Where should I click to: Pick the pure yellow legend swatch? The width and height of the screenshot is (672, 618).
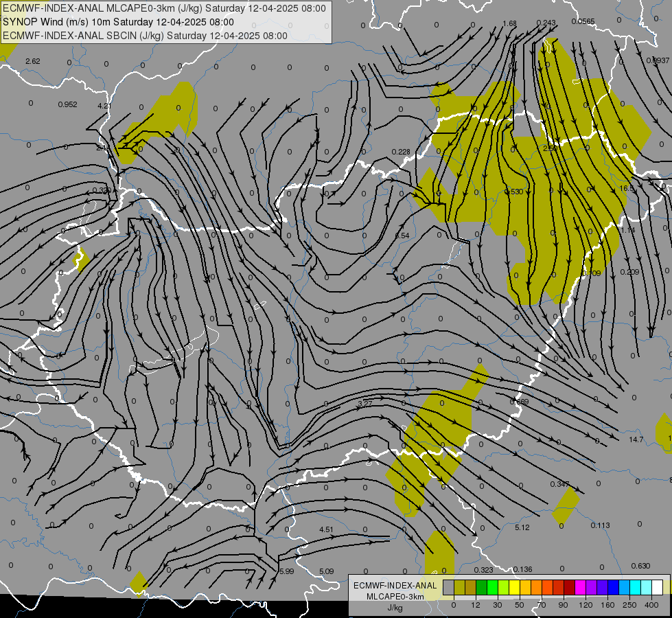tap(515, 588)
